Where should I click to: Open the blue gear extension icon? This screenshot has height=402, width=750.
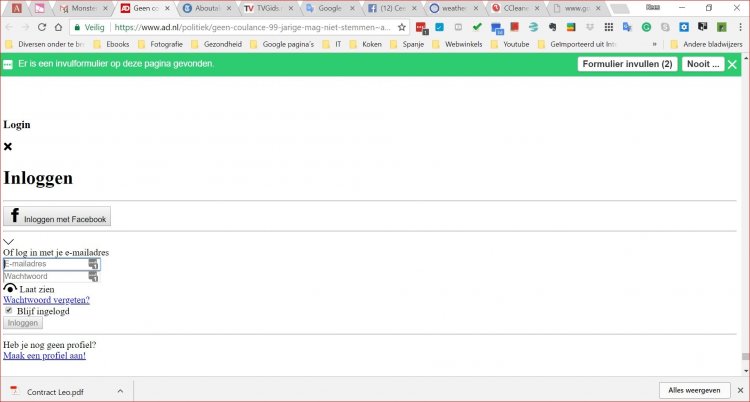(684, 27)
